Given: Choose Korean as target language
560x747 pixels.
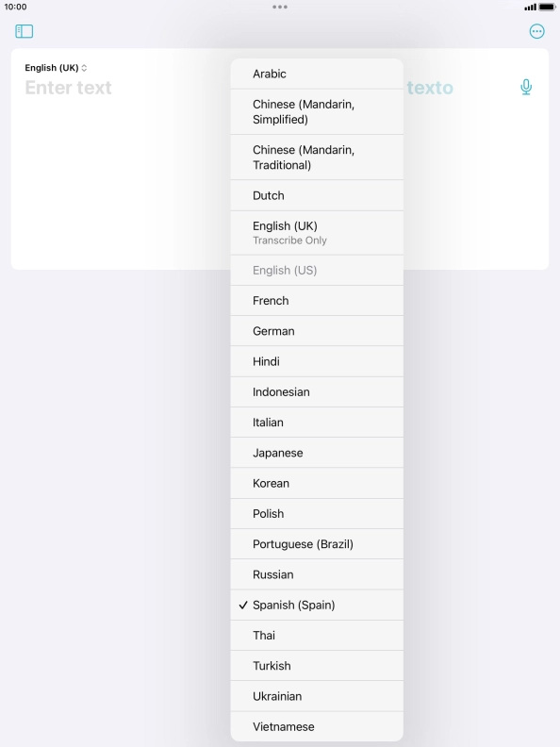Looking at the screenshot, I should pyautogui.click(x=317, y=483).
